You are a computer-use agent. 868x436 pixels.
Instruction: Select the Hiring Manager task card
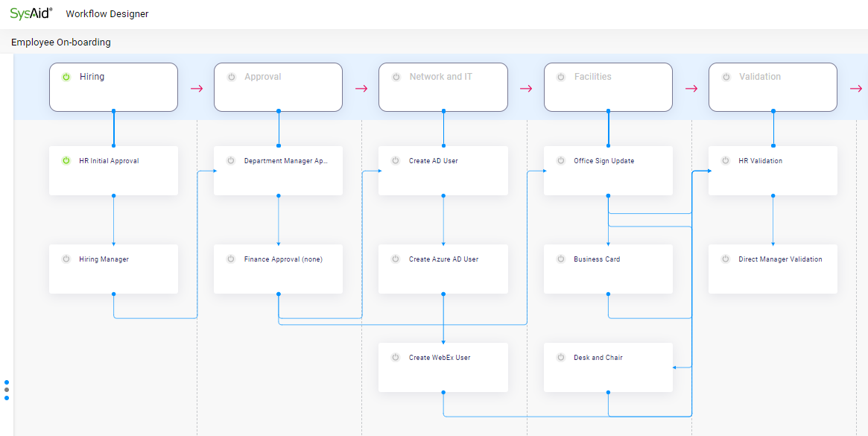tap(113, 269)
